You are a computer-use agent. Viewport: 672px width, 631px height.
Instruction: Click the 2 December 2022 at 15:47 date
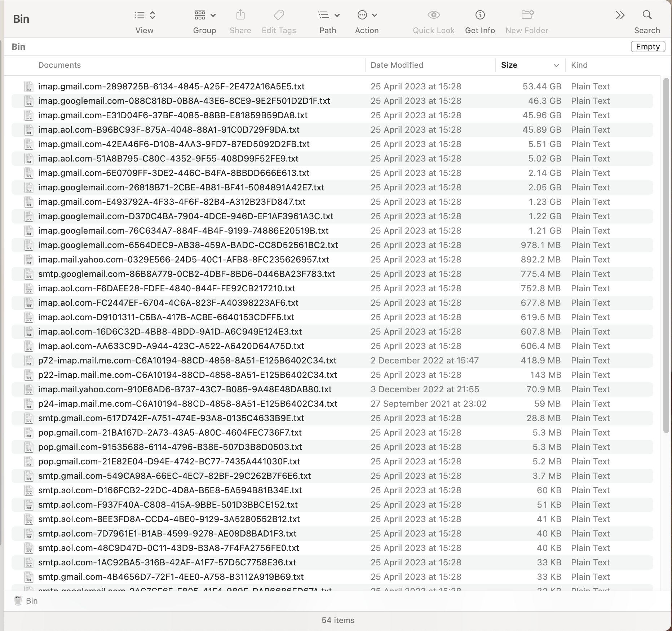click(425, 361)
